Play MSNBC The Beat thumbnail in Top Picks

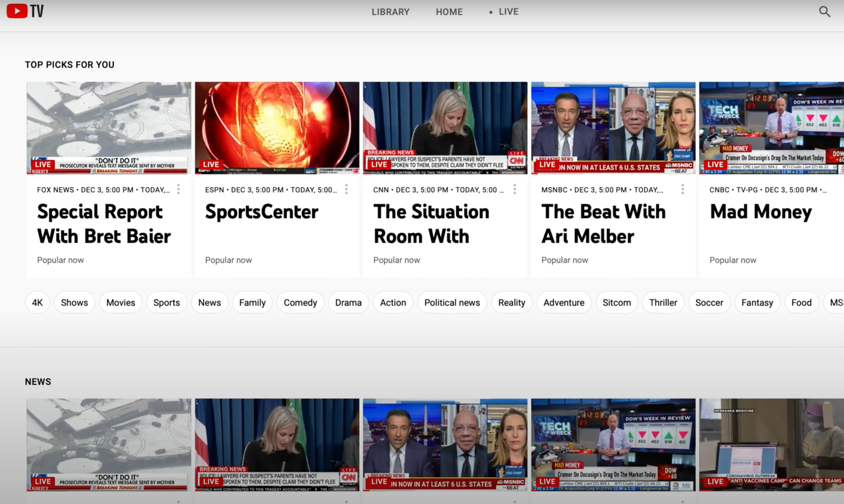613,128
